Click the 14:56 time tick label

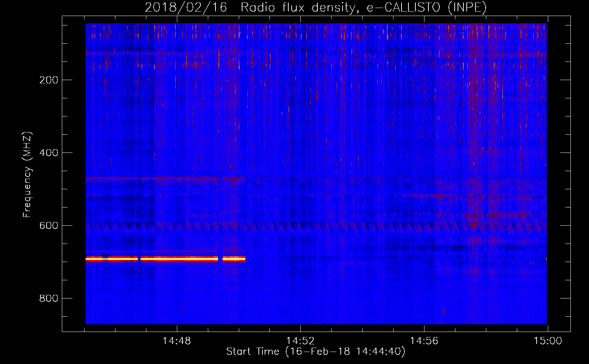click(x=424, y=341)
